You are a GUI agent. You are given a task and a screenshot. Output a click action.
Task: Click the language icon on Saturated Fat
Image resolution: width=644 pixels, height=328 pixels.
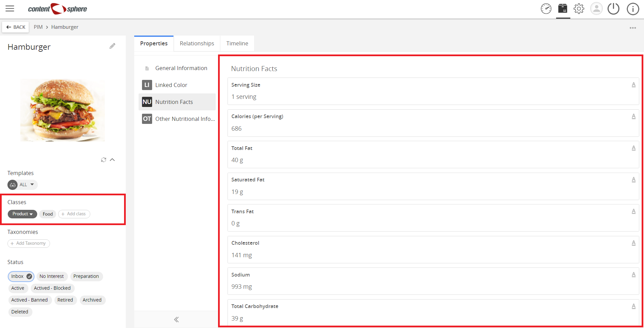coord(634,180)
